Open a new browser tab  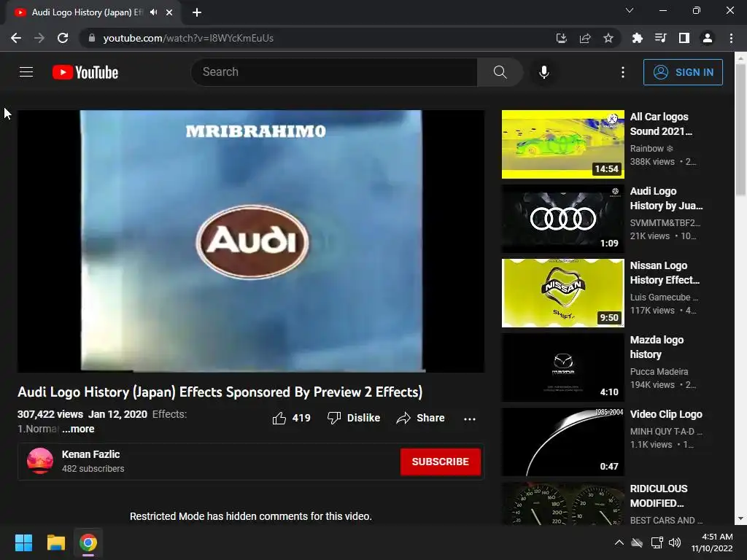197,13
